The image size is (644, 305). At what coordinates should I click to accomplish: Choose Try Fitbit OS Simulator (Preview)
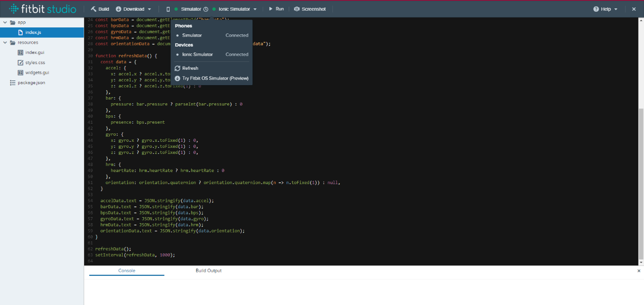click(x=215, y=78)
